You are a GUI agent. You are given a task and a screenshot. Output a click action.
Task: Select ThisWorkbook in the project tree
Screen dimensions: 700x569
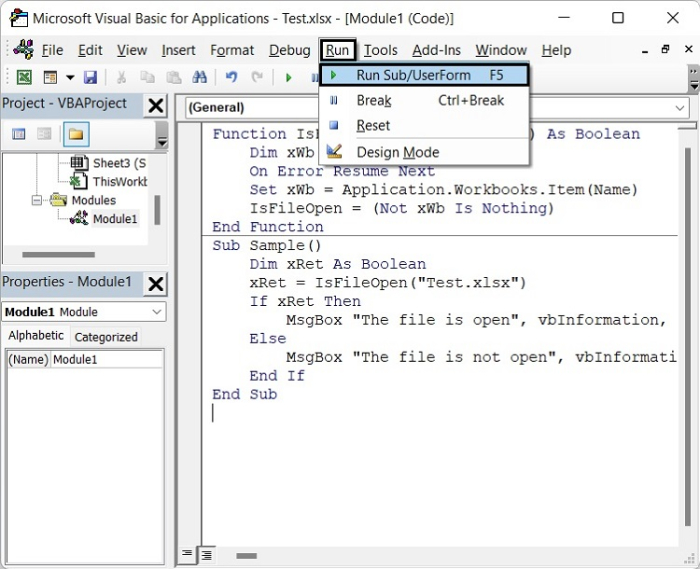(x=108, y=182)
